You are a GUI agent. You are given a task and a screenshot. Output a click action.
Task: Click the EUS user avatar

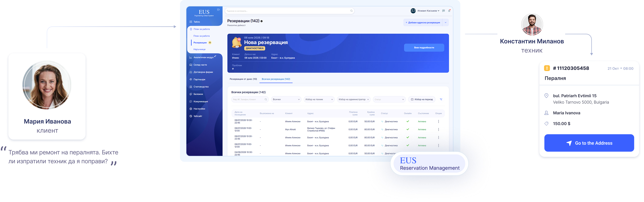point(413,11)
